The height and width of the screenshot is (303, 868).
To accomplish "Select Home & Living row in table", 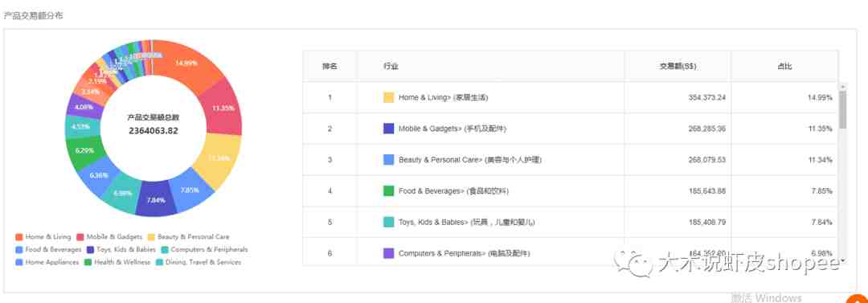I will 571,97.
